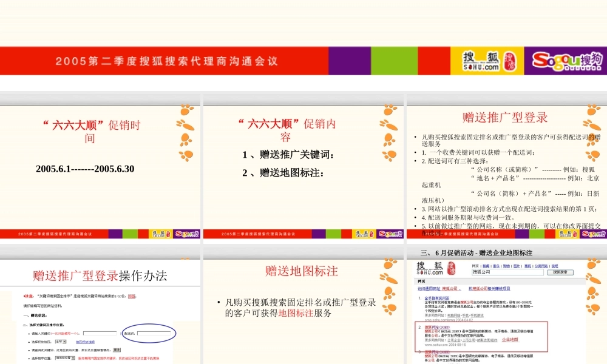
Task: Click the small Sogou logo in the 促销内容 slide footer
Action: pos(390,234)
